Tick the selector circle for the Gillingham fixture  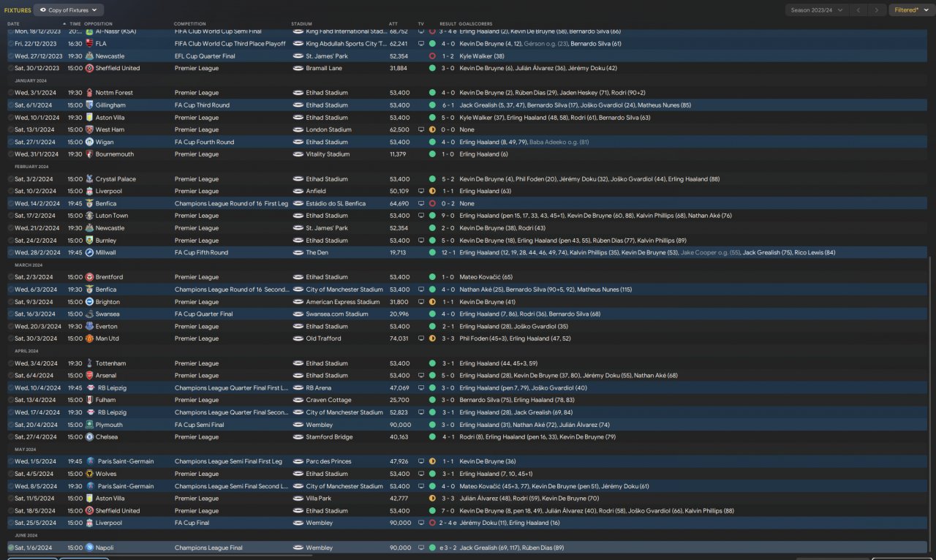[x=11, y=105]
